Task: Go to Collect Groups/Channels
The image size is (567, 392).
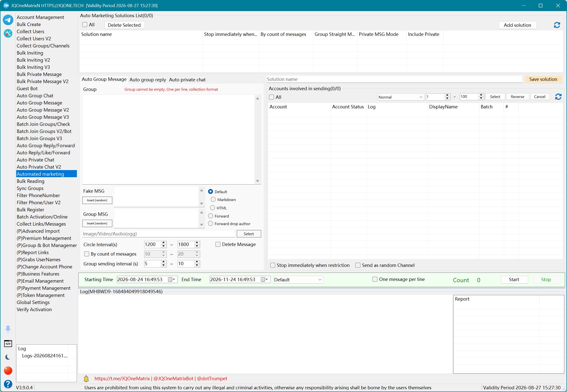Action: tap(43, 46)
